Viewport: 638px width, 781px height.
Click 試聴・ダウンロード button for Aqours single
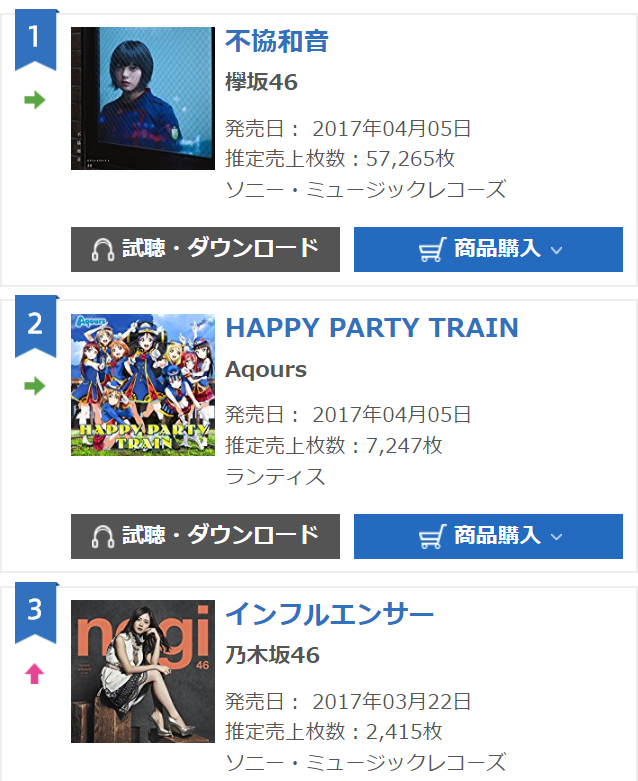click(205, 536)
